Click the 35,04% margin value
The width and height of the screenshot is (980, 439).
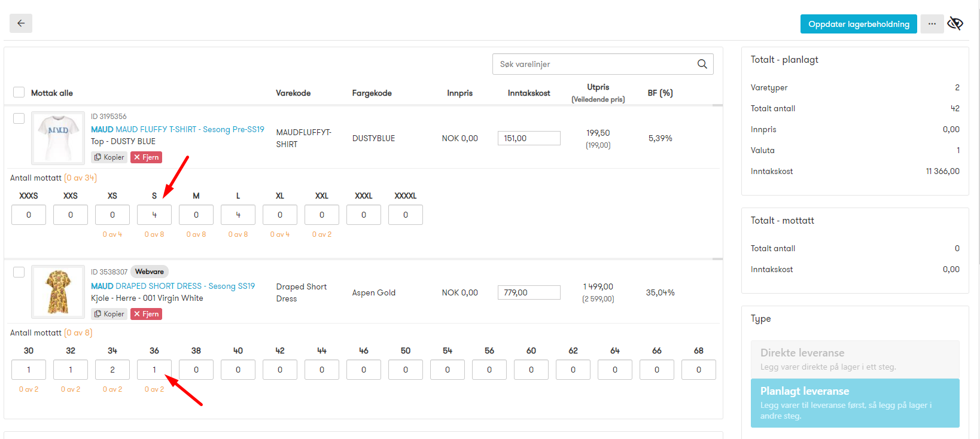point(661,292)
